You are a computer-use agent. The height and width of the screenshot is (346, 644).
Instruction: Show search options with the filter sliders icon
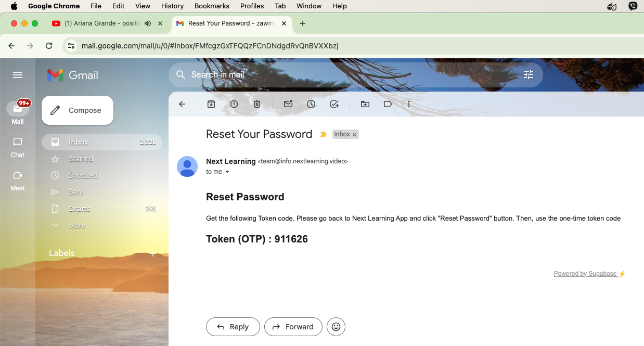529,75
